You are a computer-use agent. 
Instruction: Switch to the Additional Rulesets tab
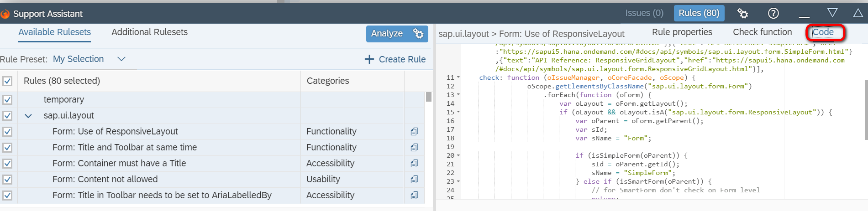[149, 32]
